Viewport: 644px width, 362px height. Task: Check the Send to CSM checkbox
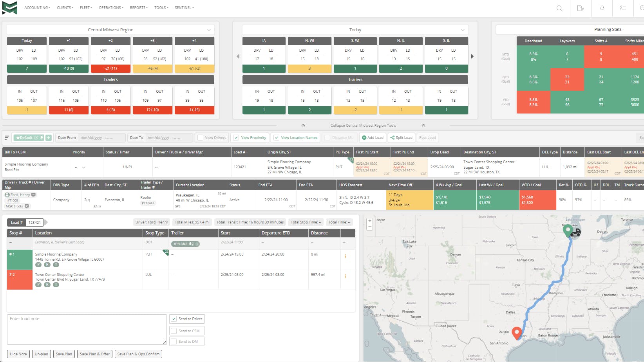pyautogui.click(x=174, y=330)
